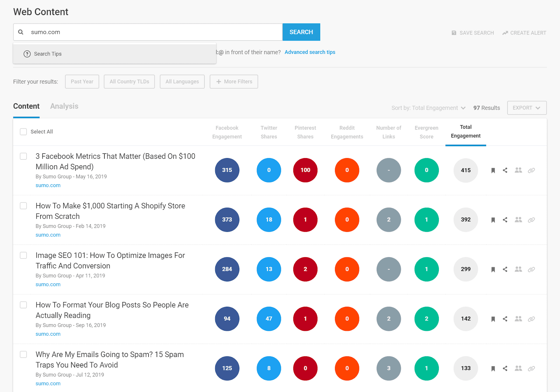560x392 pixels.
Task: Open the How To Make $1,000 Shopify article title
Action: coord(110,211)
